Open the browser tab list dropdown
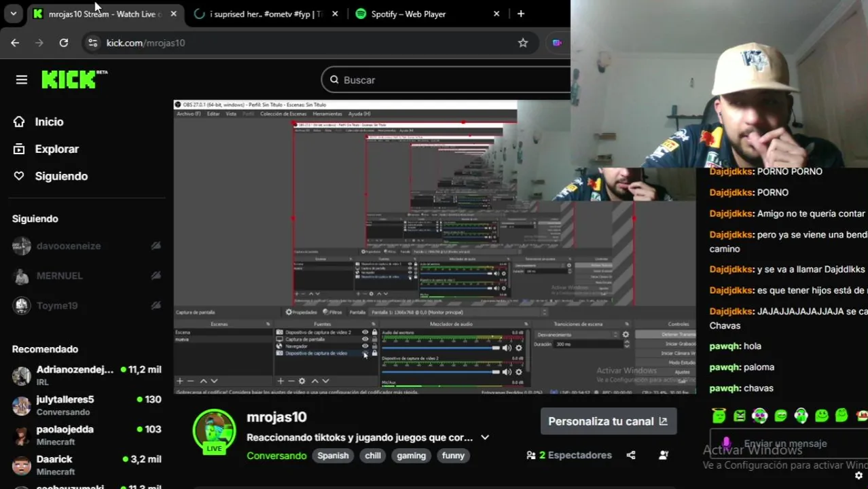868x489 pixels. click(x=13, y=14)
